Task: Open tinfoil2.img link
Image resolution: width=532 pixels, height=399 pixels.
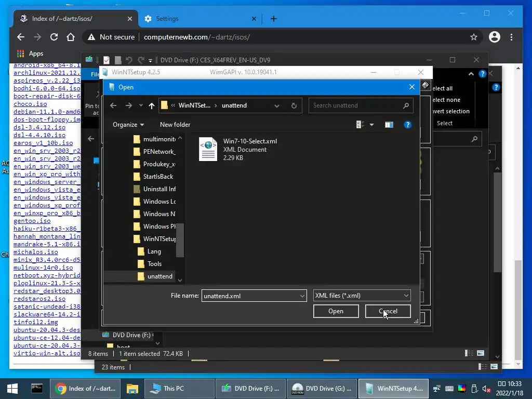Action: point(36,322)
